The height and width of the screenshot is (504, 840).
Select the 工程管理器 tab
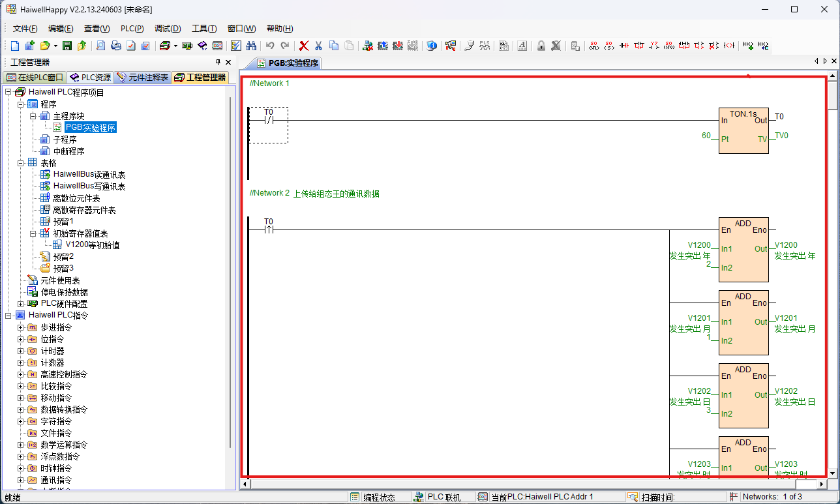click(x=200, y=78)
